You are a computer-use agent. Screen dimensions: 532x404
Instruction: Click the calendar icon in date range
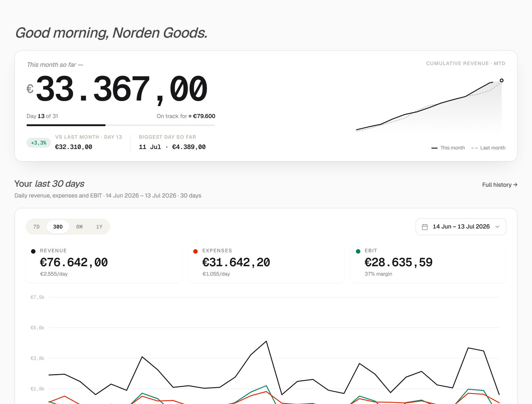425,227
